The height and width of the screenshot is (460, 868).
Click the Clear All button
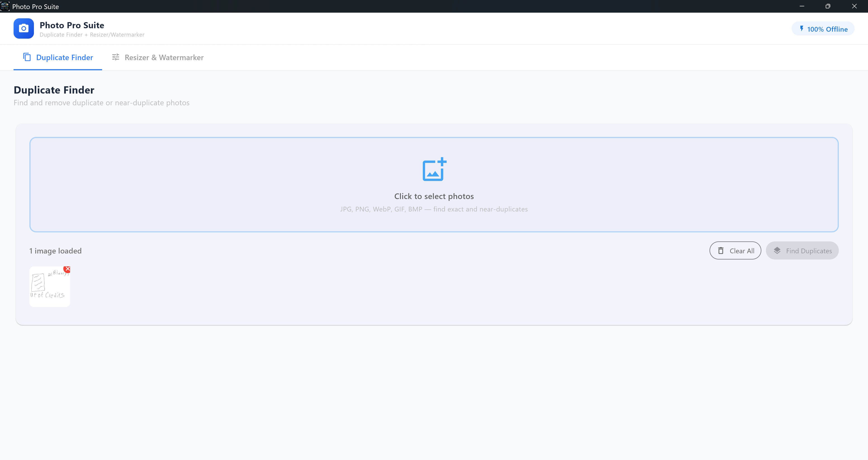point(735,251)
